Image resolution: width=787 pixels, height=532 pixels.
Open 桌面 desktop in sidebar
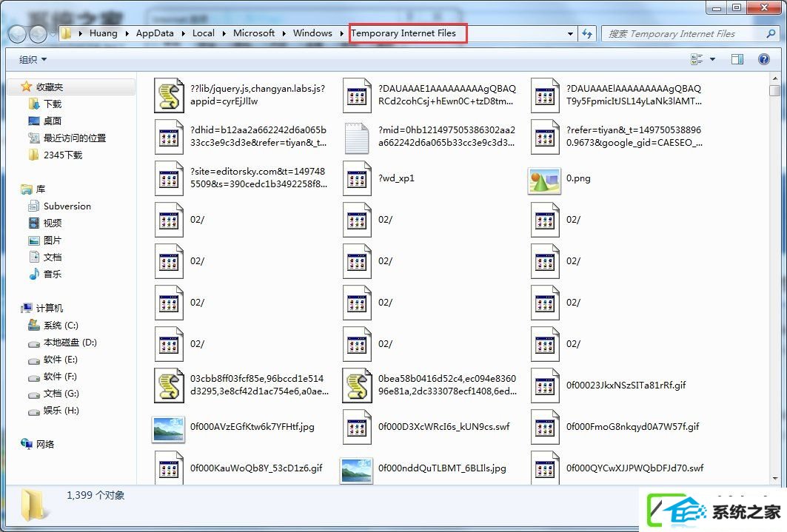pyautogui.click(x=53, y=121)
